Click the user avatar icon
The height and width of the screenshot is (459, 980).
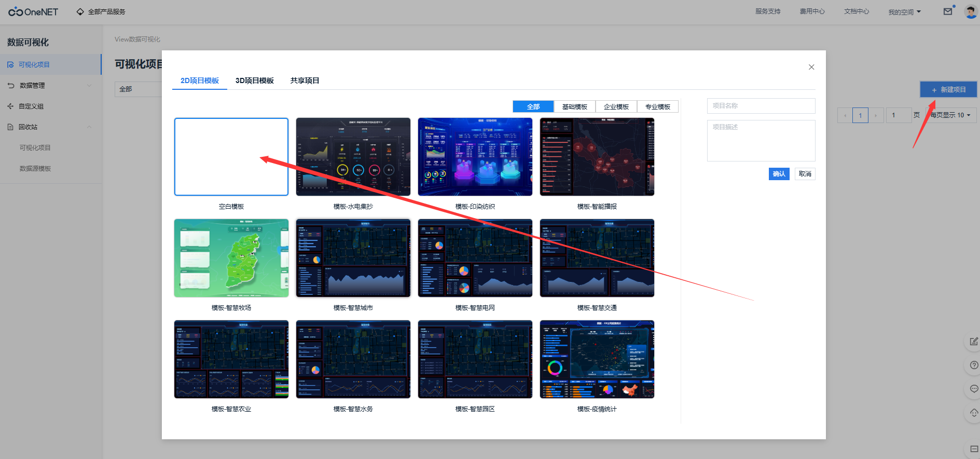tap(970, 11)
